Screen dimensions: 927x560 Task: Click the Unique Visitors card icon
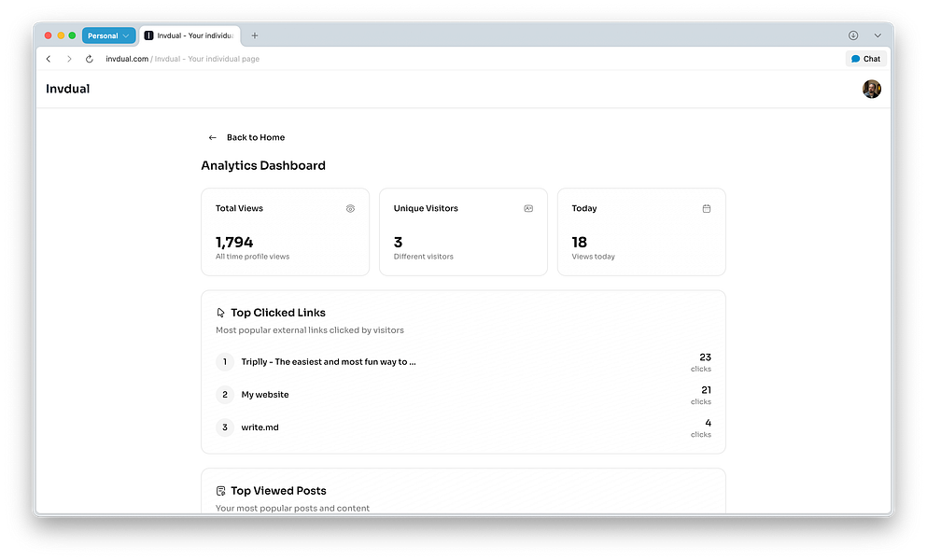tap(528, 209)
